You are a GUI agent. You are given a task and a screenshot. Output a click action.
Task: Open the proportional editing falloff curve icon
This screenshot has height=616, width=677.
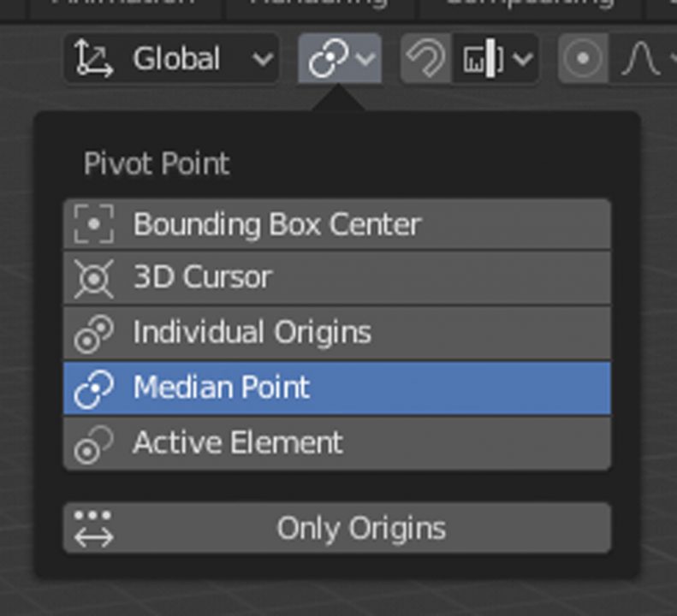pos(640,60)
